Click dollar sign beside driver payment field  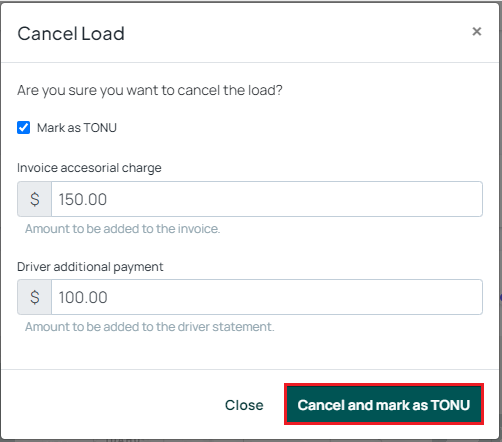point(35,297)
